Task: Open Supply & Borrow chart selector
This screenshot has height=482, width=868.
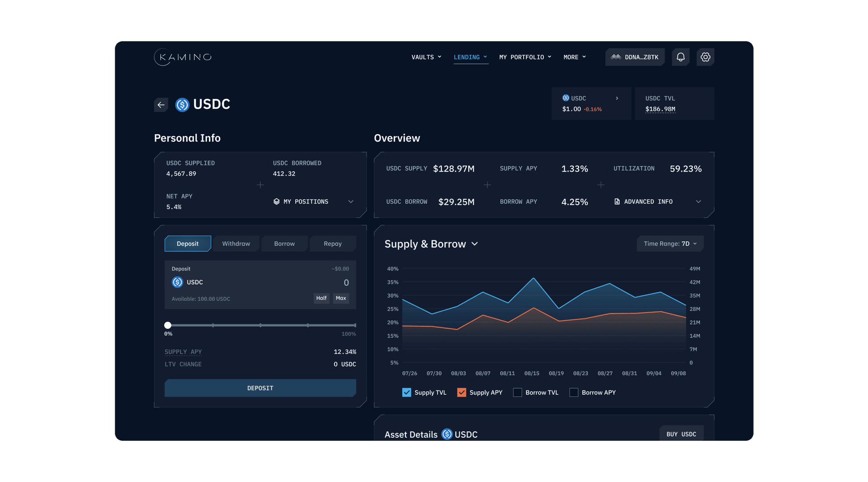Action: (431, 244)
